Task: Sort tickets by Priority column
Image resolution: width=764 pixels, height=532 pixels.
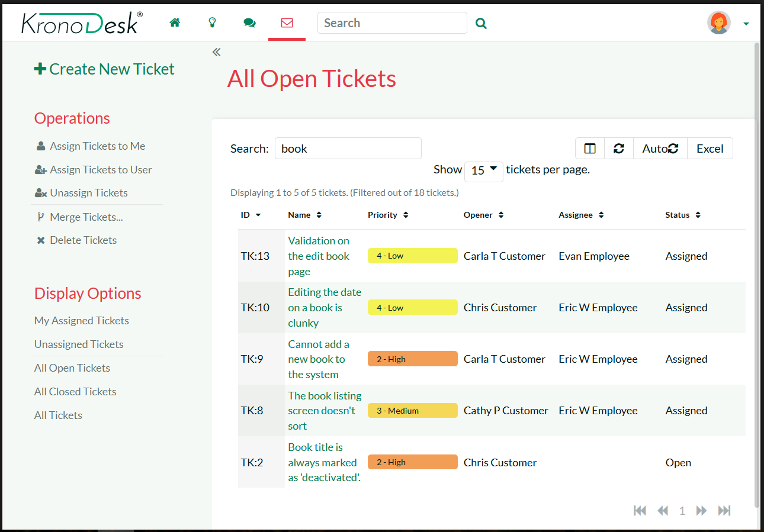Action: (x=388, y=215)
